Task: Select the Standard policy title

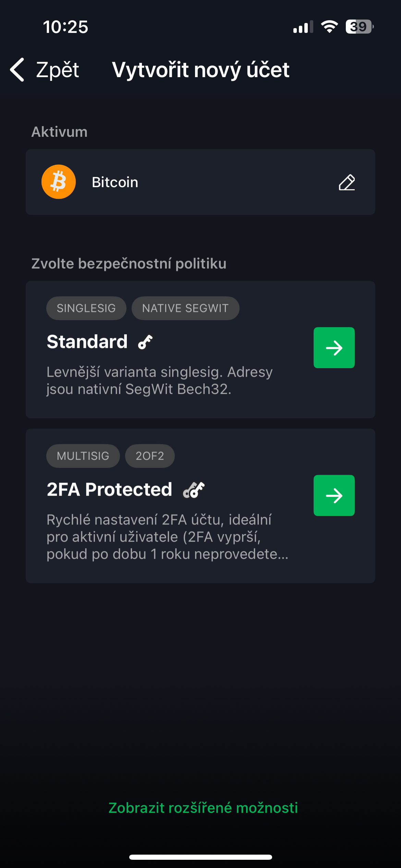Action: coord(87,341)
